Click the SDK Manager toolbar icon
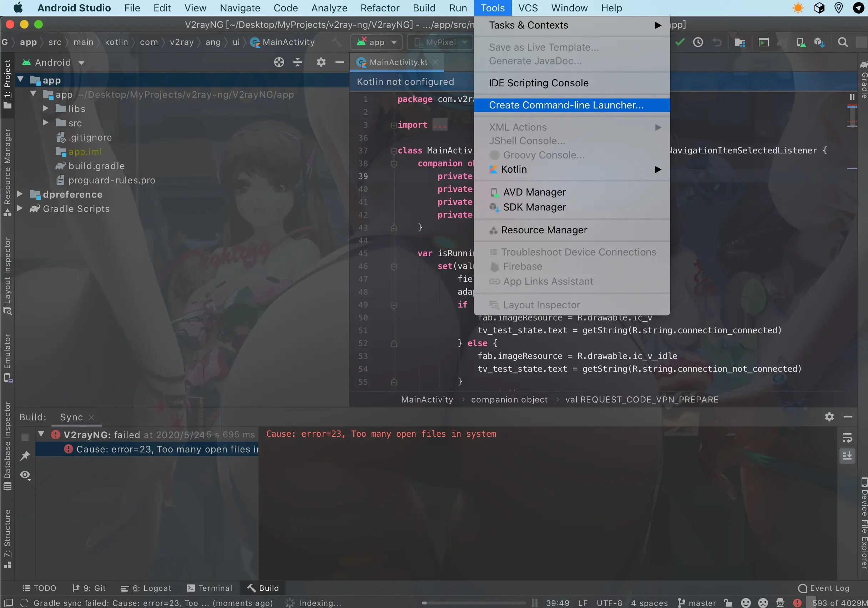The width and height of the screenshot is (868, 608). [819, 42]
